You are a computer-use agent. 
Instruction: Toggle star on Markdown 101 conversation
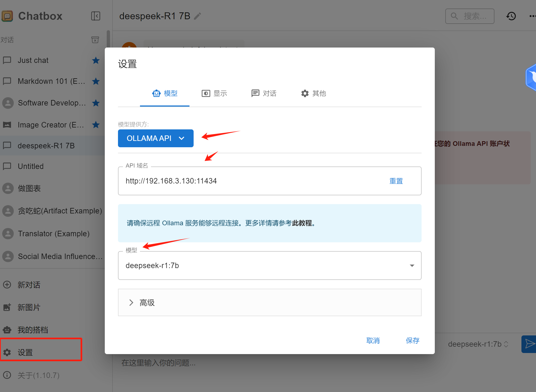96,81
